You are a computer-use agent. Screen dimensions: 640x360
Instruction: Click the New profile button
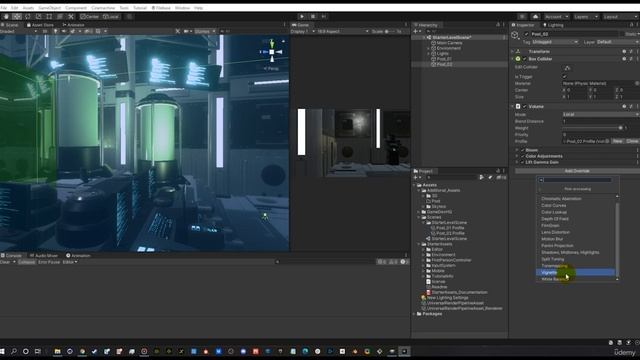coord(618,141)
